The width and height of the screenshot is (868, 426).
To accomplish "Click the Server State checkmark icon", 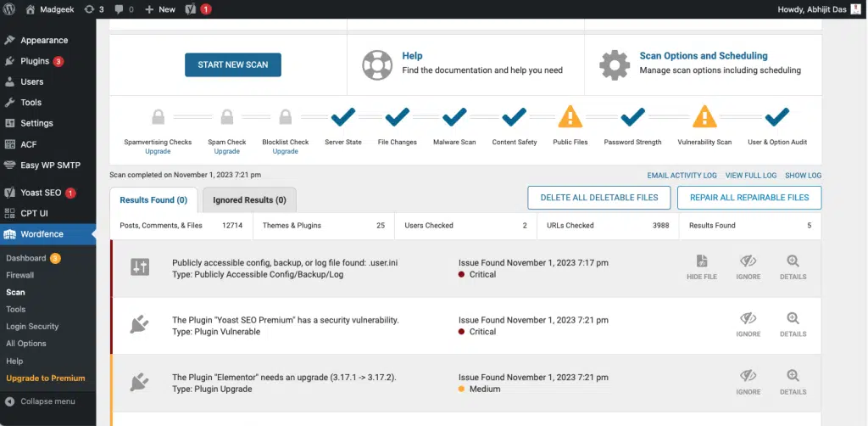I will 343,117.
